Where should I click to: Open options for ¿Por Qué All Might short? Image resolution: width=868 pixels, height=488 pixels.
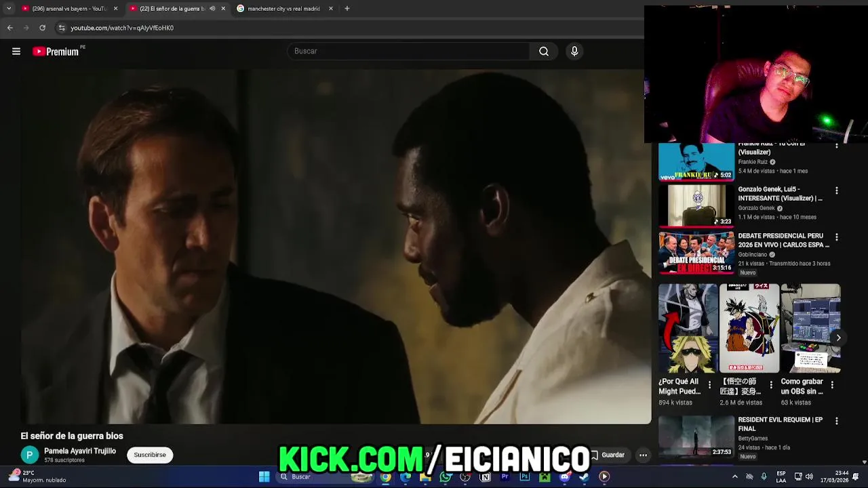(x=709, y=384)
